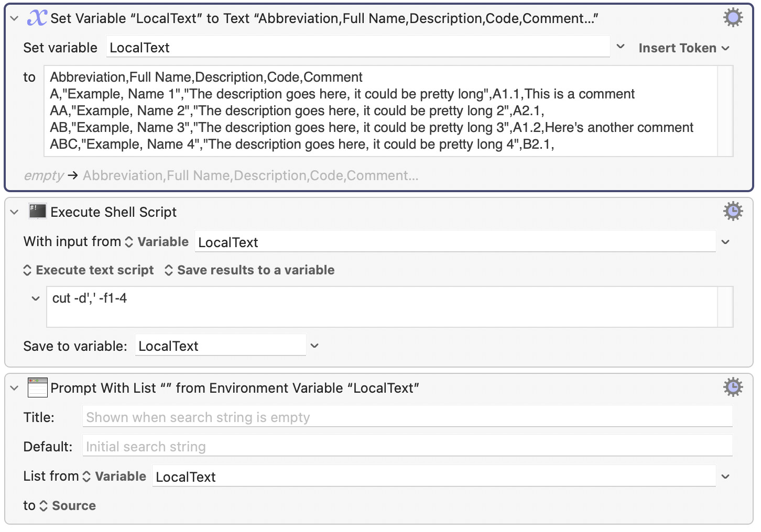
Task: Change the 'to Source' popup
Action: point(68,505)
